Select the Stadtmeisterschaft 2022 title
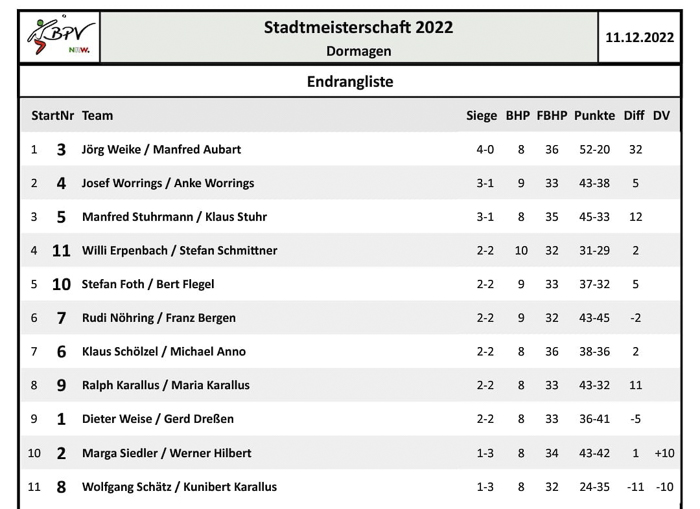This screenshot has height=509, width=700. (x=358, y=27)
